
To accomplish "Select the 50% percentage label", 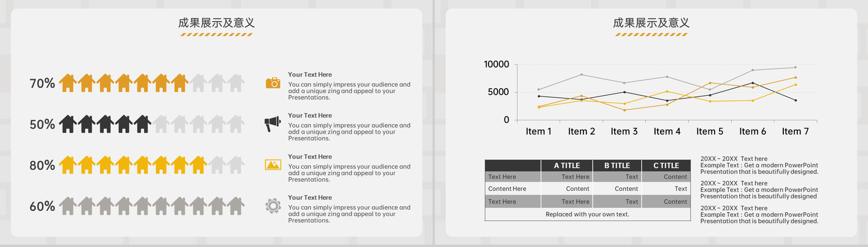I will coord(42,124).
